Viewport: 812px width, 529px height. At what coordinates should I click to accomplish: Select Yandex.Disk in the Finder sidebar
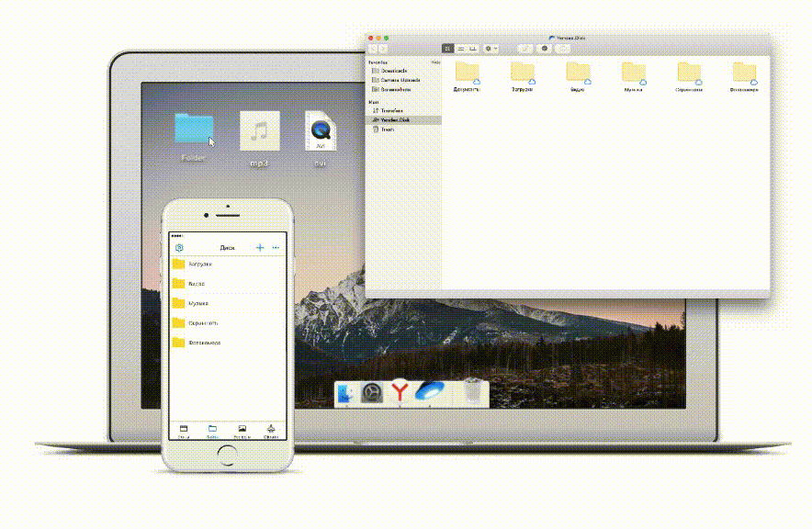click(x=403, y=120)
